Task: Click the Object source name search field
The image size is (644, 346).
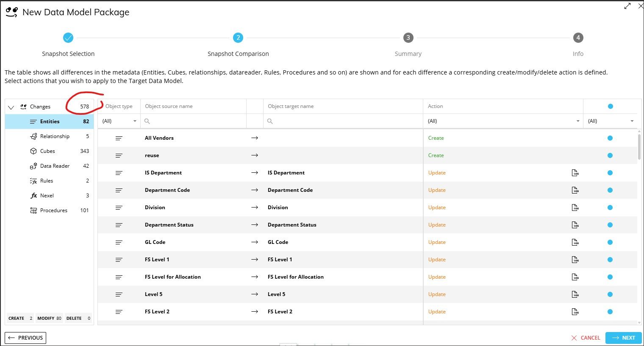Action: [195, 121]
